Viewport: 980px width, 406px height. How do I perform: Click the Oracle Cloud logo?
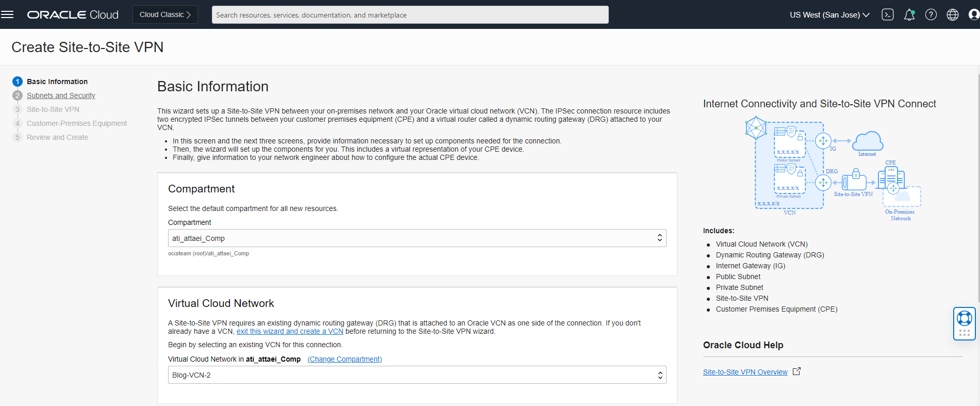click(x=73, y=14)
